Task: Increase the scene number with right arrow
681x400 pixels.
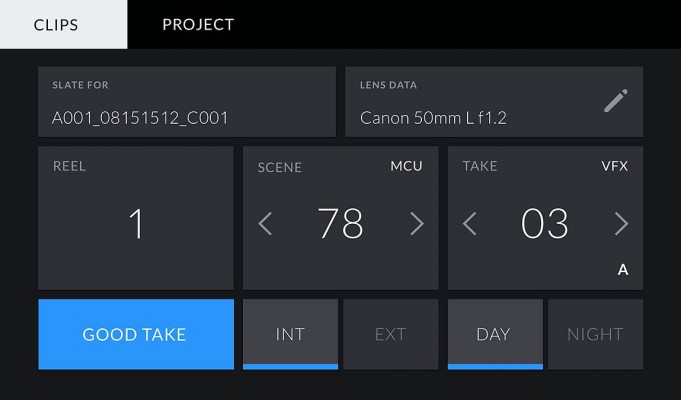Action: [417, 224]
